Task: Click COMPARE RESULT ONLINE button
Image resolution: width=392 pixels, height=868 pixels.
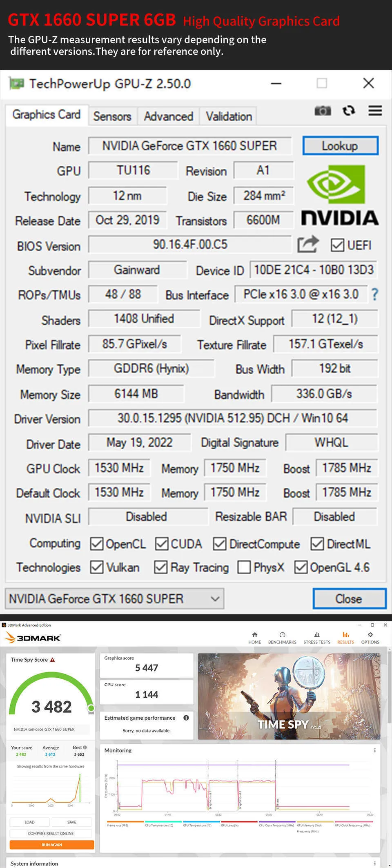Action: click(x=51, y=834)
